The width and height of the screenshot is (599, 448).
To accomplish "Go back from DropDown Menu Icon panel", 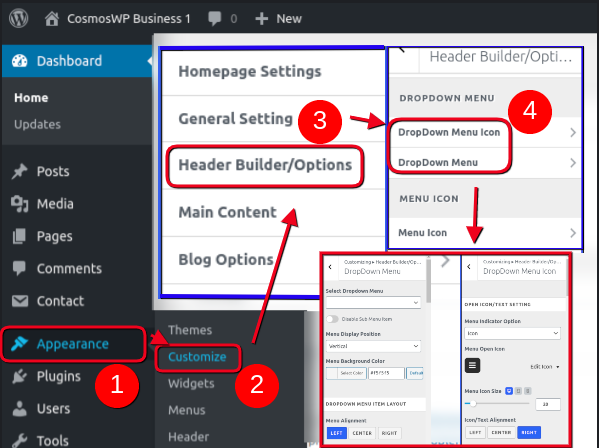I will 469,267.
